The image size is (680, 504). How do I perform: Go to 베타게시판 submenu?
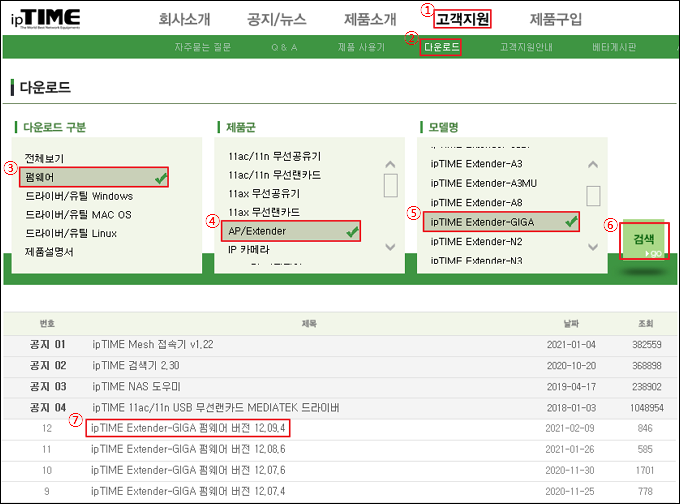614,47
